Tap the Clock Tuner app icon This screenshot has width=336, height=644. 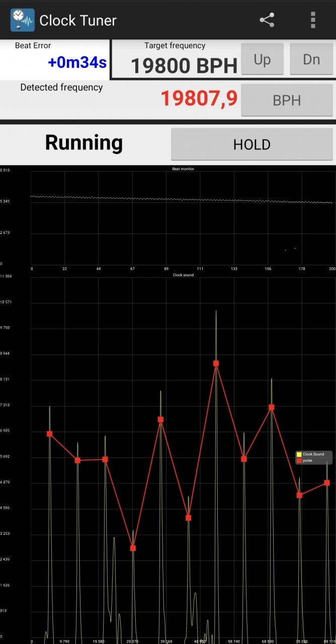(x=23, y=20)
